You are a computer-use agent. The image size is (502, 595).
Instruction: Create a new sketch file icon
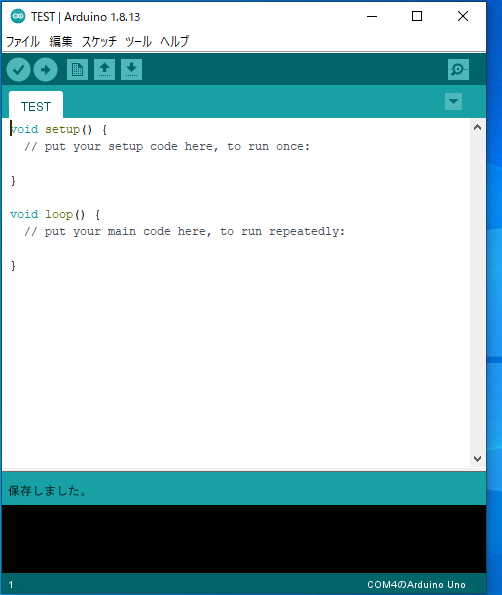pyautogui.click(x=77, y=69)
